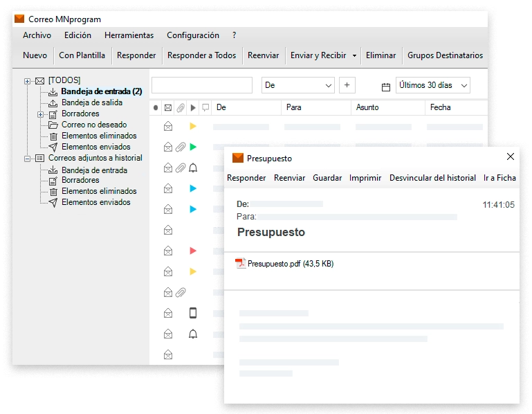Click the calendar icon beside date filter
This screenshot has height=414, width=532.
[x=386, y=87]
